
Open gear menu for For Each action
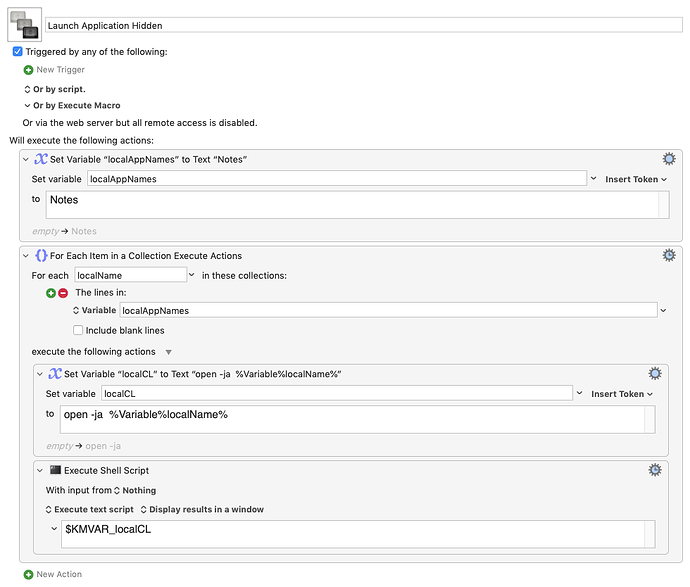click(x=669, y=255)
